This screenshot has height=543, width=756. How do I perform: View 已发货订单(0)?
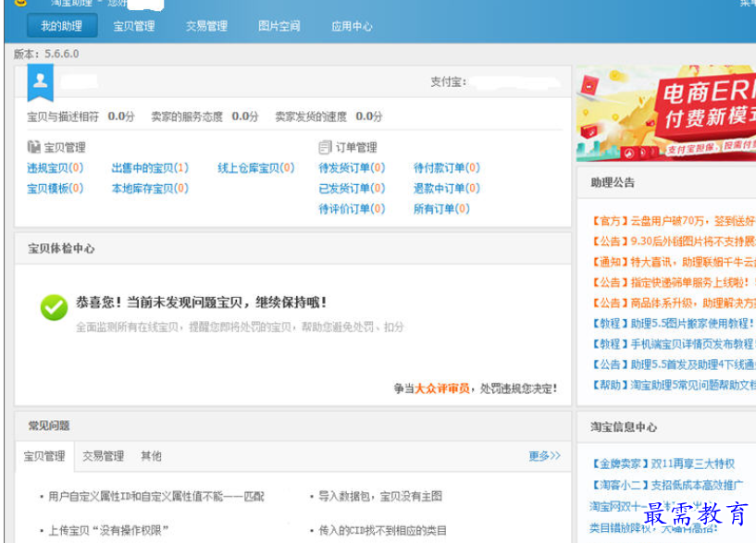(352, 188)
